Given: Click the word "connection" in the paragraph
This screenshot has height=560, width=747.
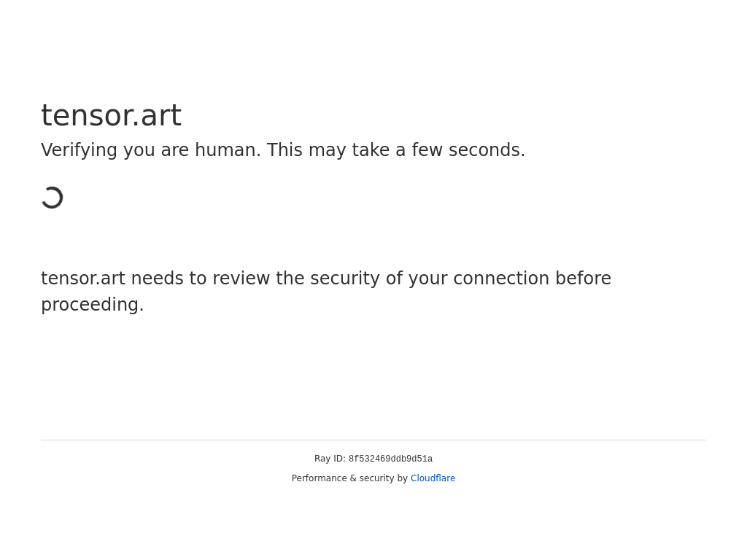Looking at the screenshot, I should 501,279.
